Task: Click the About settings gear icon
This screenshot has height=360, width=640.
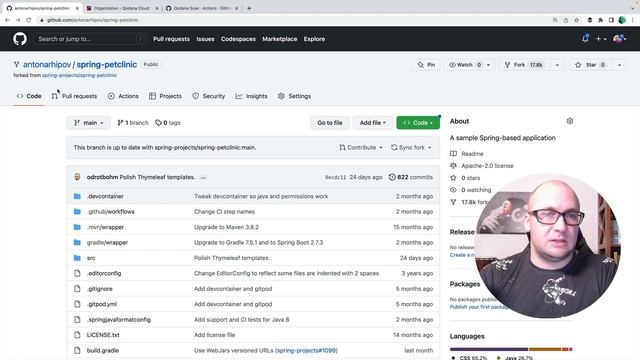Action: 570,121
